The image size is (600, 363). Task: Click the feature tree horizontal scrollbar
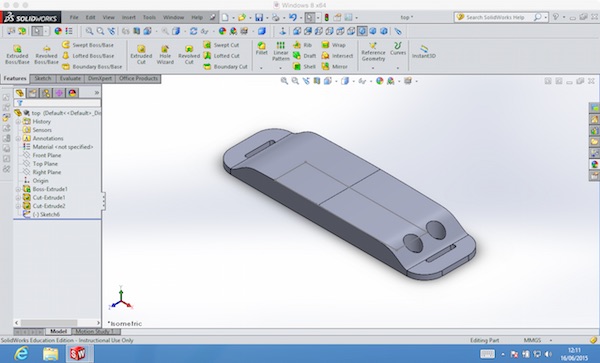(57, 323)
